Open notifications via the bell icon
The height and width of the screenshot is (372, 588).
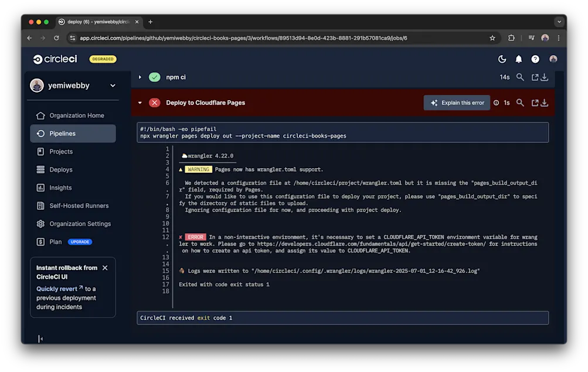pos(518,59)
